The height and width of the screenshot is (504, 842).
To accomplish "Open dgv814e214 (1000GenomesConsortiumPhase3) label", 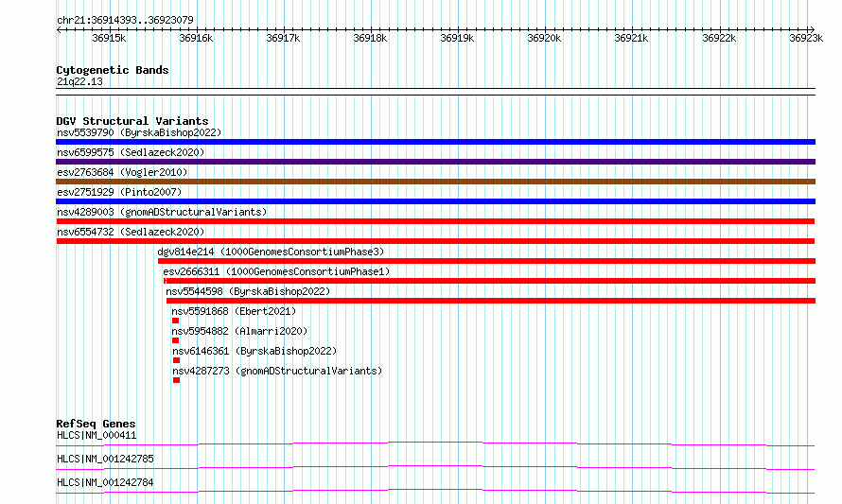I will pos(271,252).
